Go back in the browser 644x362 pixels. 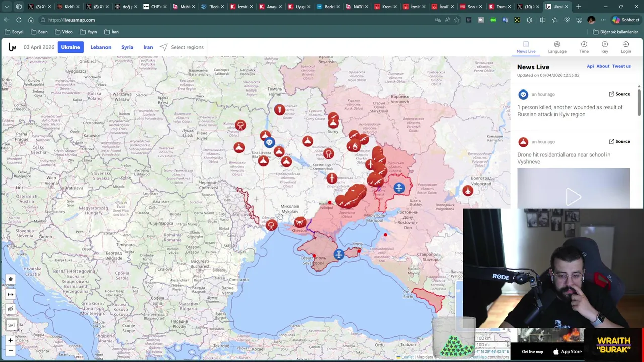pos(6,20)
